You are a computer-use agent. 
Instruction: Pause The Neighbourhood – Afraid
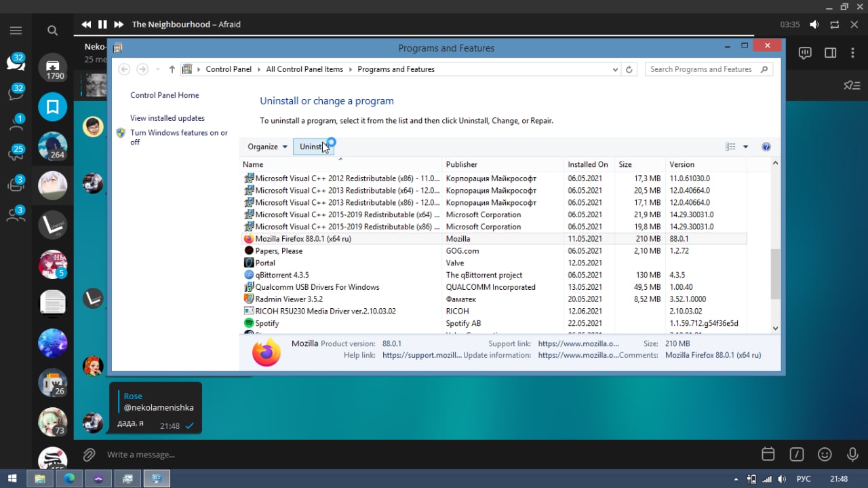pyautogui.click(x=102, y=24)
